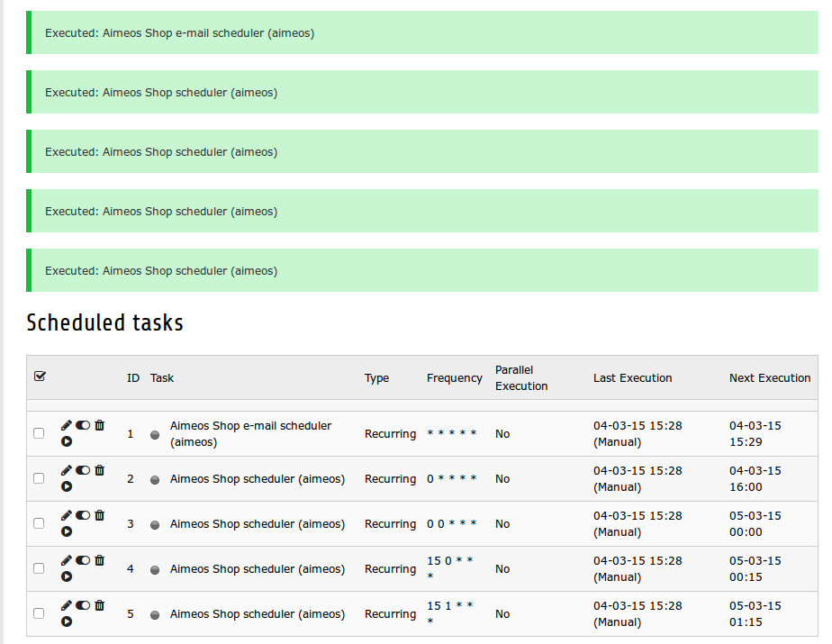The image size is (832, 644).
Task: Click "Recurring" in the task ID 2 row
Action: pos(390,479)
